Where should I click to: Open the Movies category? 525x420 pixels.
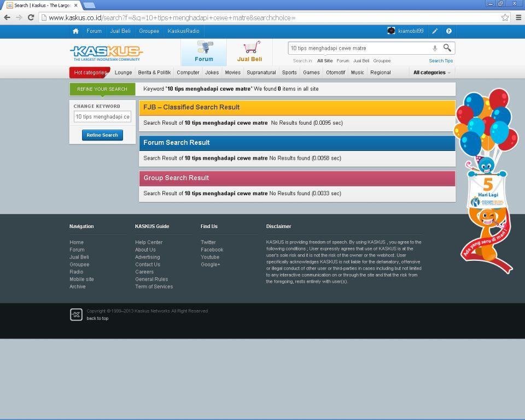coord(233,73)
